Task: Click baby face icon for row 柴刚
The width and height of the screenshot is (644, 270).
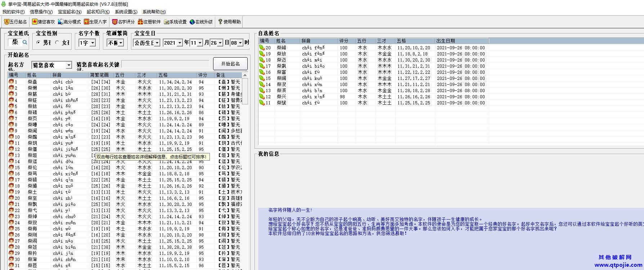Action: point(11,235)
